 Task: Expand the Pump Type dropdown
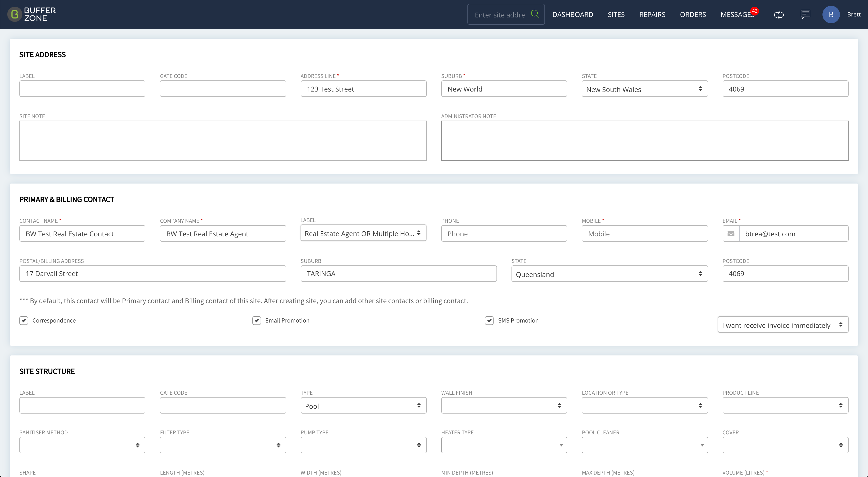pos(363,445)
